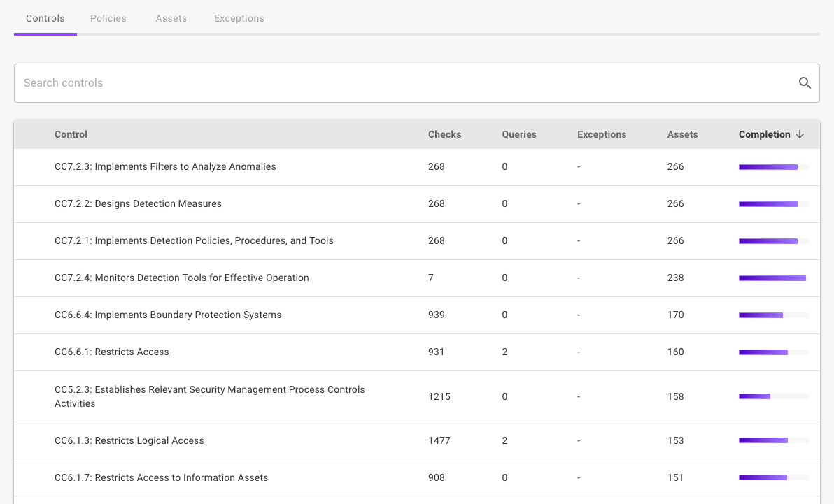Screen dimensions: 834x504
Task: Sort by the Checks column header
Action: point(444,134)
